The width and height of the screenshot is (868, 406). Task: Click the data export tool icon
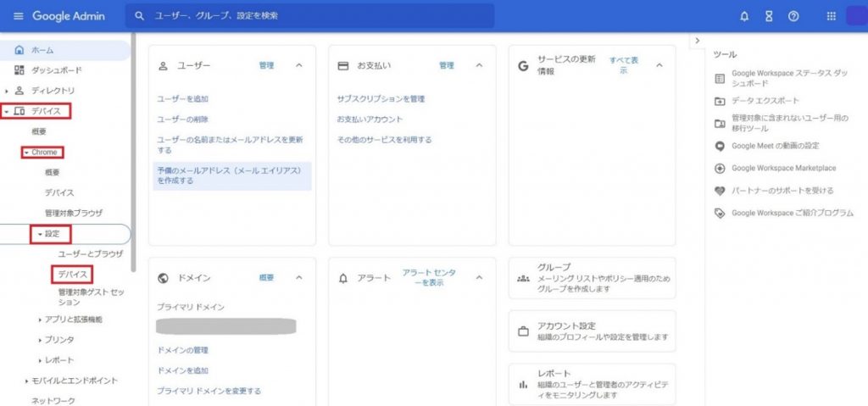(720, 101)
